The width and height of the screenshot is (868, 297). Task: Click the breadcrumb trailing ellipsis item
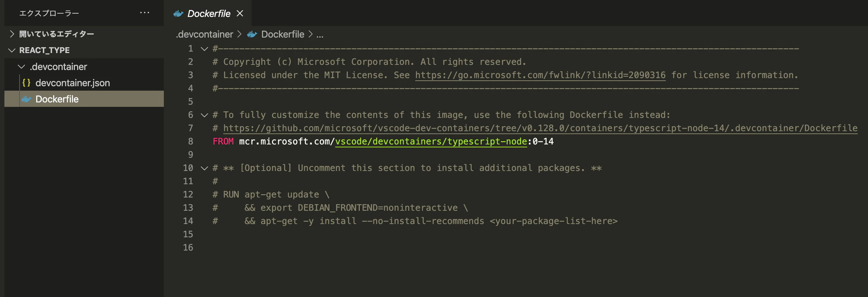pos(320,35)
